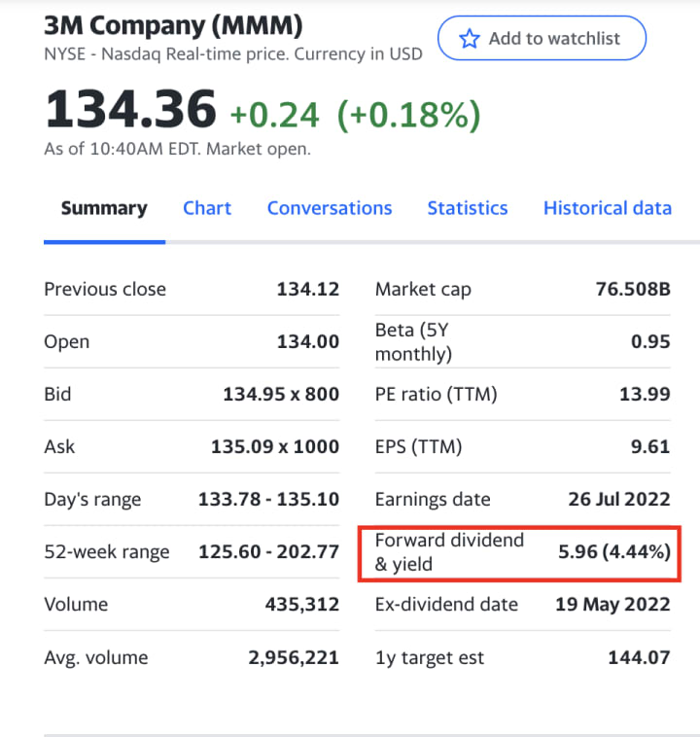This screenshot has height=737, width=700.
Task: Click the Avg. volume value 2,956,221
Action: pyautogui.click(x=294, y=657)
